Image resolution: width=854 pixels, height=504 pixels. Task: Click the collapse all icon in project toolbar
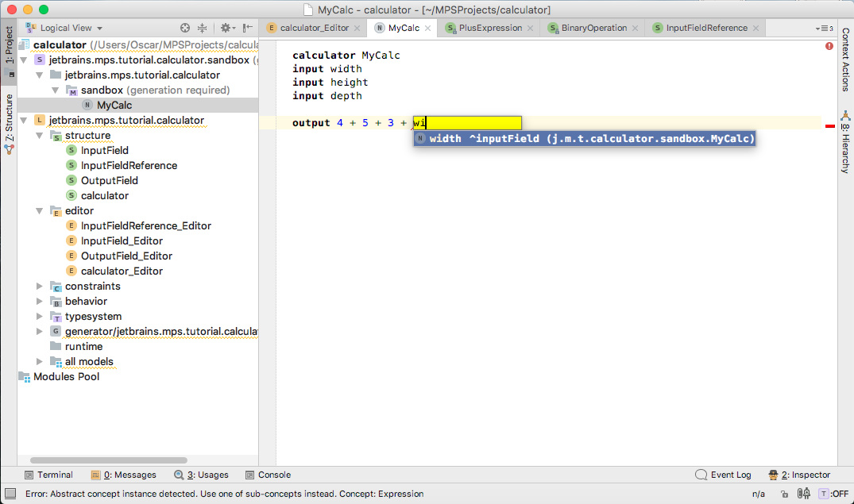202,28
